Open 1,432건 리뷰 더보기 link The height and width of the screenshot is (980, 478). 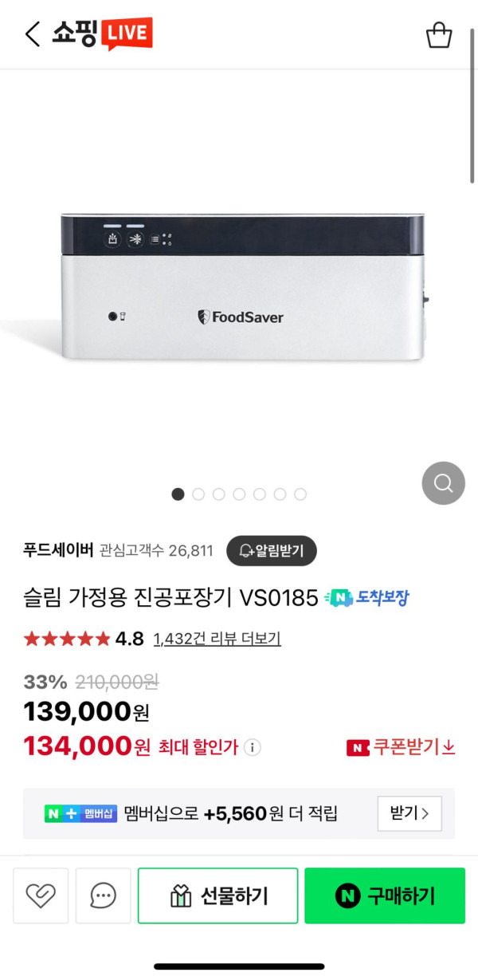pyautogui.click(x=217, y=639)
